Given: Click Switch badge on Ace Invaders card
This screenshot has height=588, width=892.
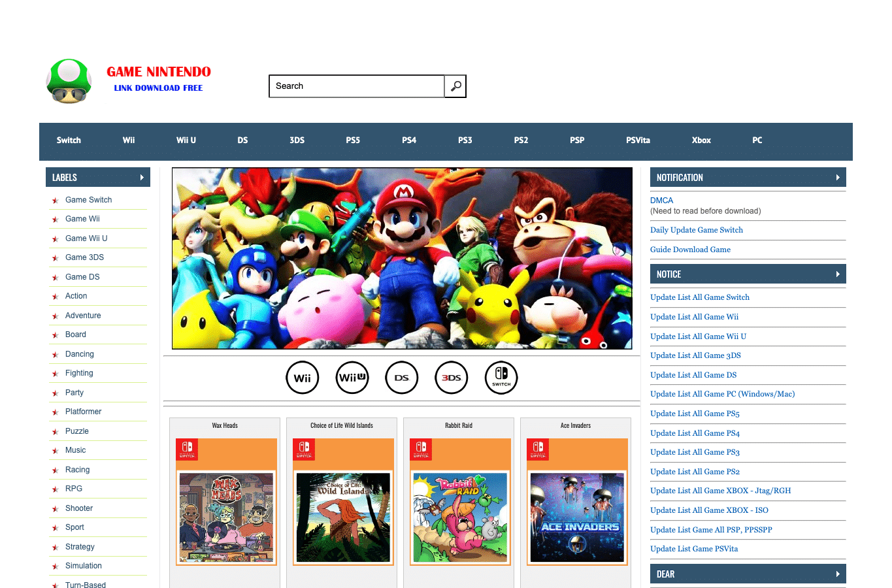Looking at the screenshot, I should [538, 449].
